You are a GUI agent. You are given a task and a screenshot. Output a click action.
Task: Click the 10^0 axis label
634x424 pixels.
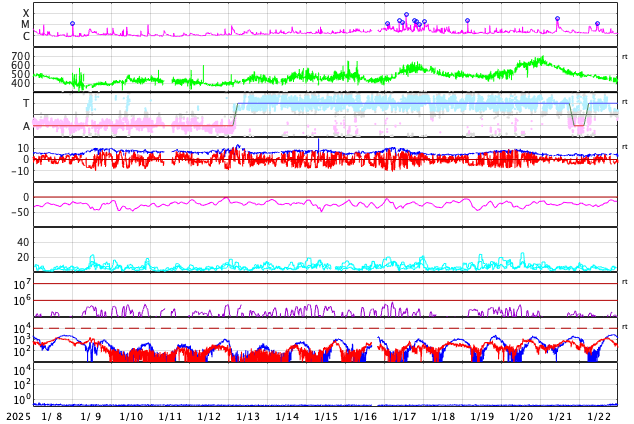22,400
